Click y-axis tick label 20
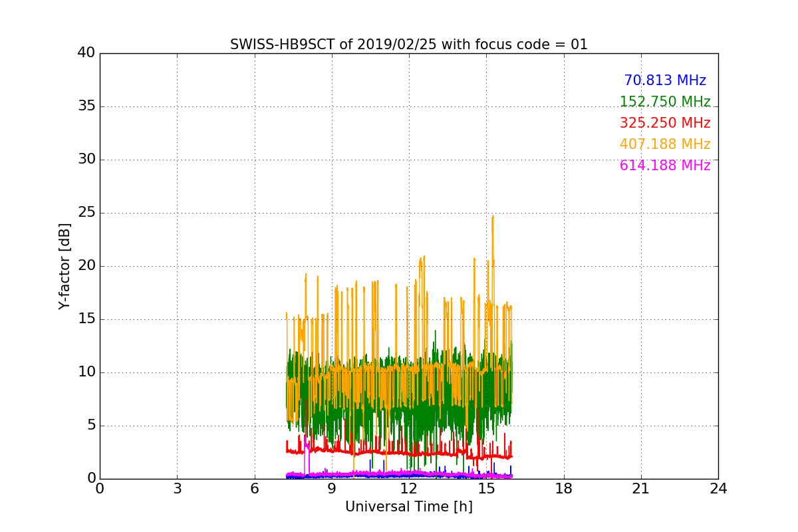798x532 pixels. click(x=86, y=266)
